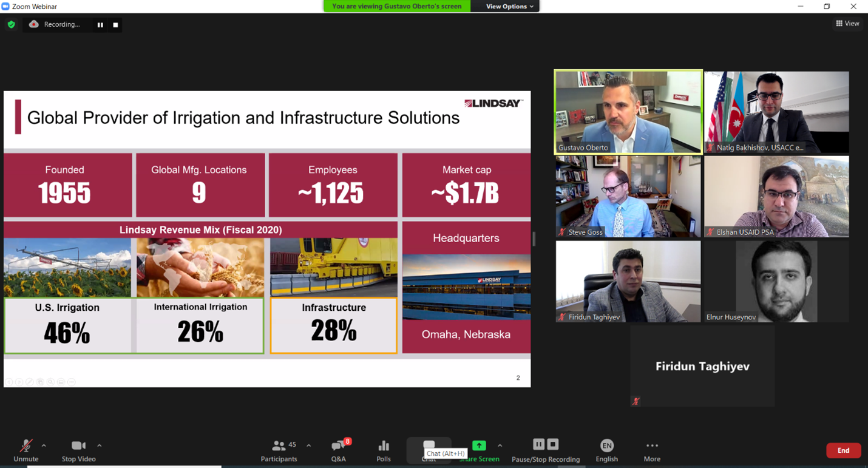Click the Employees ~1,125 tile
The width and height of the screenshot is (868, 468).
pos(333,185)
